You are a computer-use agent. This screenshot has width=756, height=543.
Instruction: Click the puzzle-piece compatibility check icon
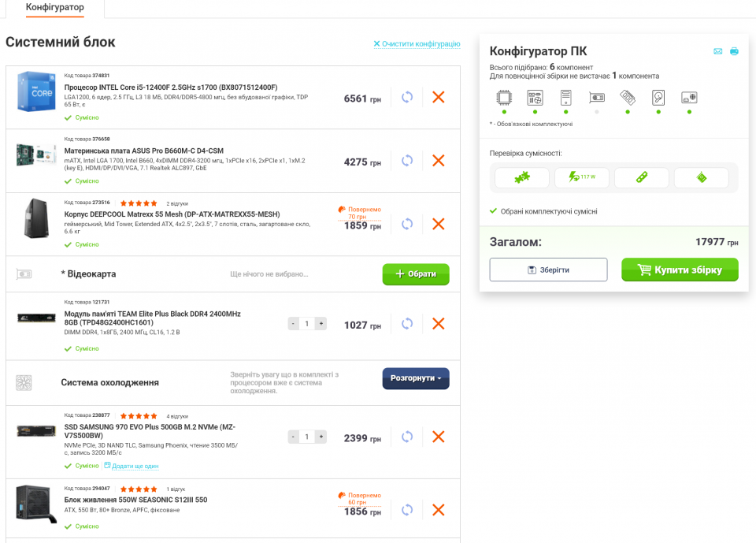pyautogui.click(x=522, y=177)
